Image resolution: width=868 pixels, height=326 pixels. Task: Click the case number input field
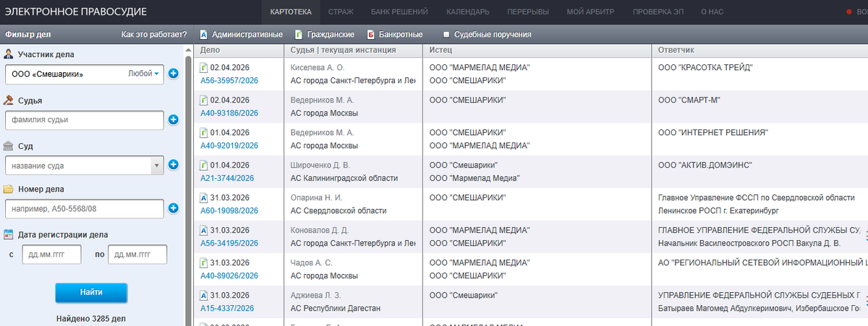pyautogui.click(x=84, y=209)
